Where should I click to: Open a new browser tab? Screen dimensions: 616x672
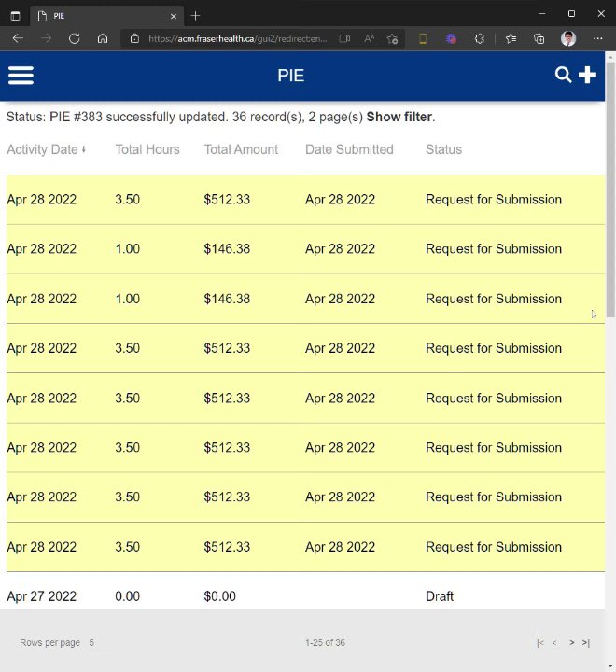[195, 16]
